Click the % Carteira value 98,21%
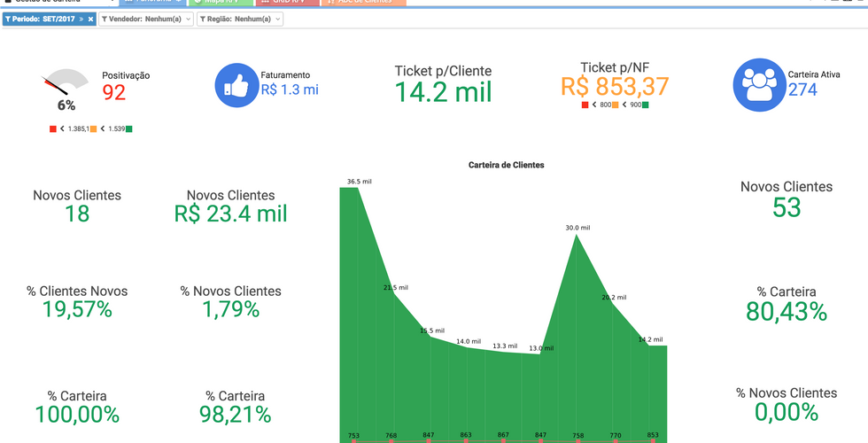Viewport: 868px width, 443px height. coord(236,415)
